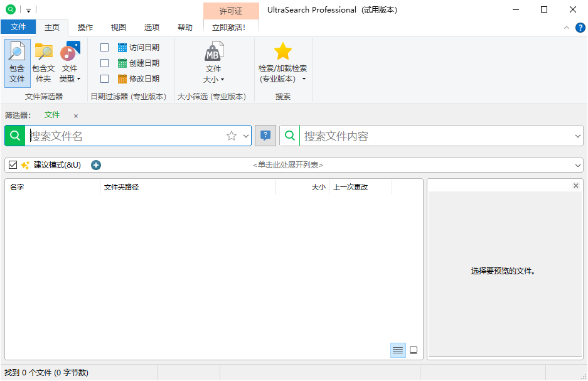Open the blue help question mark
The width and height of the screenshot is (588, 381).
(x=580, y=28)
